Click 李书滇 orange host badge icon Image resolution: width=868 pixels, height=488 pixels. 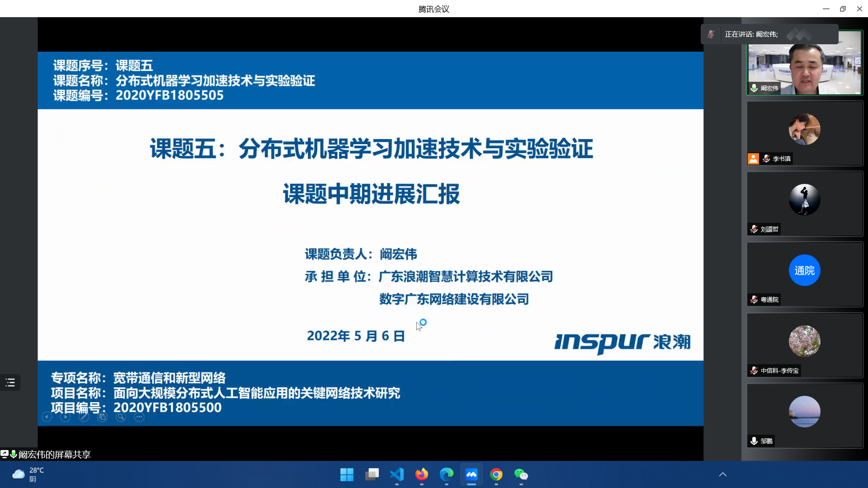point(753,159)
